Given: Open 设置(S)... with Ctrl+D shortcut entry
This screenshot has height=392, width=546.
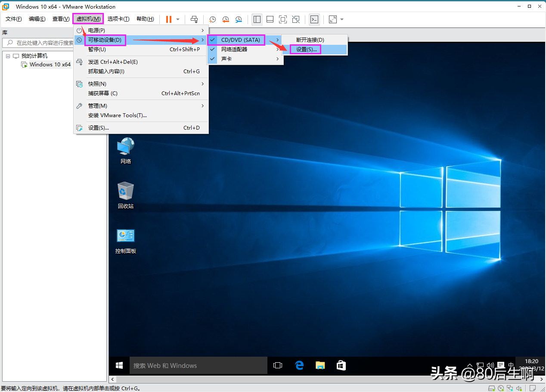Looking at the screenshot, I should 141,128.
